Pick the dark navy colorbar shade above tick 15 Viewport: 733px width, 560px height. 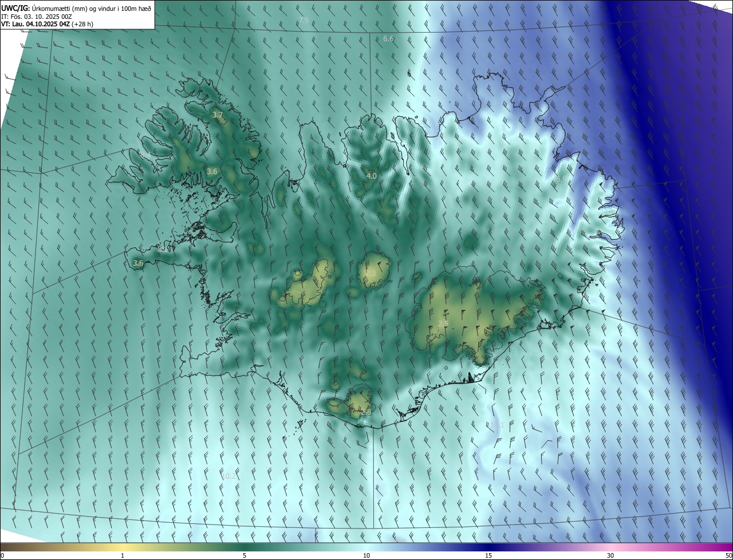click(488, 547)
